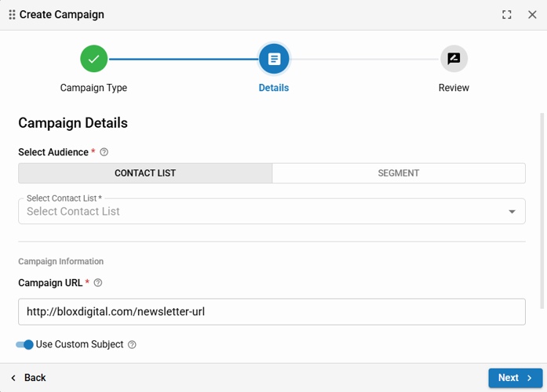Screen dimensions: 547x392
Task: Expand the dialog to fullscreen
Action: coord(507,15)
